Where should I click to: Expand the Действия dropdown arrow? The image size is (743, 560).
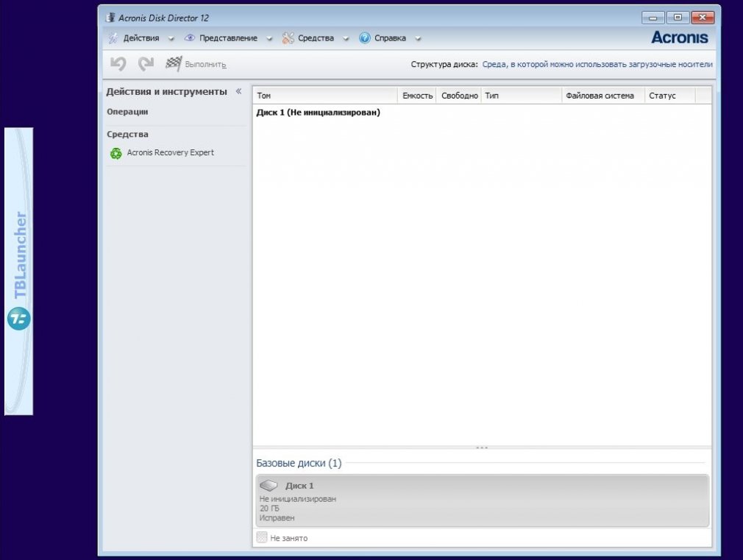(x=171, y=38)
